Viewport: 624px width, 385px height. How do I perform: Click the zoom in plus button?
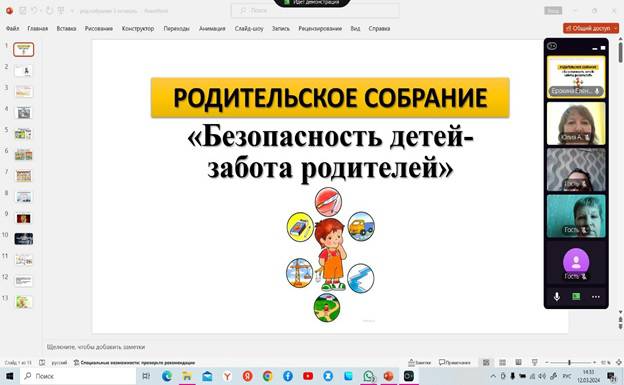click(x=594, y=362)
